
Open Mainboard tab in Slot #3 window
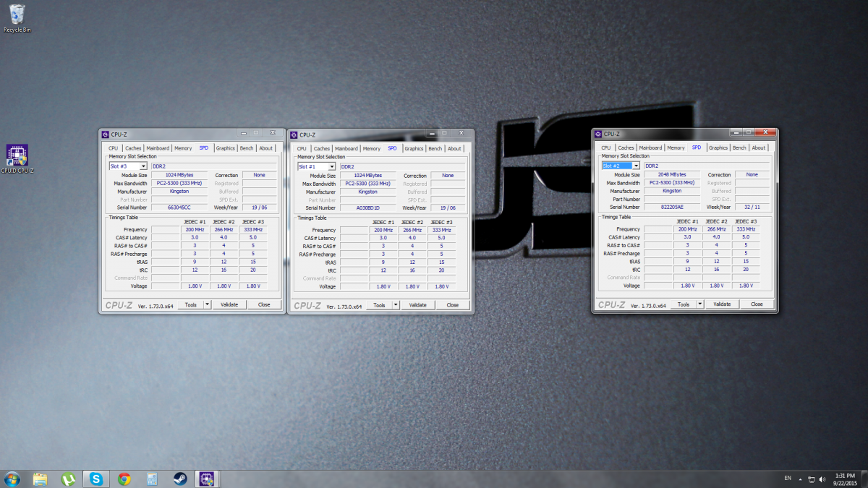click(158, 148)
